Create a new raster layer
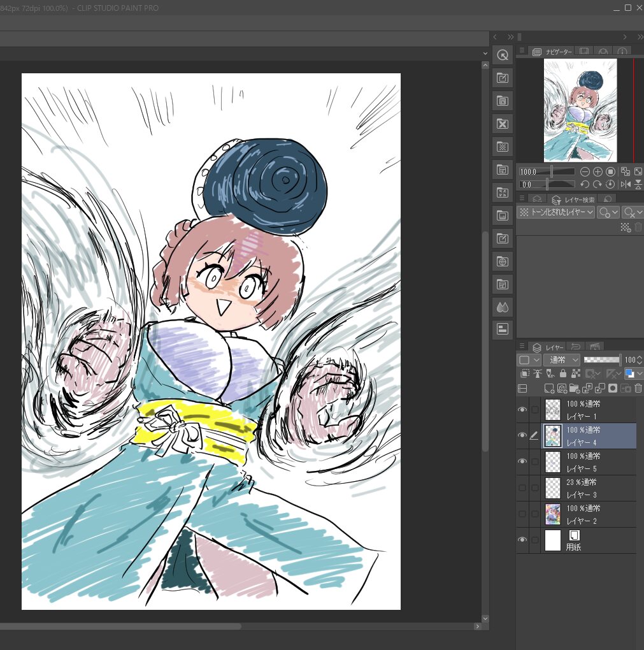This screenshot has height=650, width=644. 548,388
